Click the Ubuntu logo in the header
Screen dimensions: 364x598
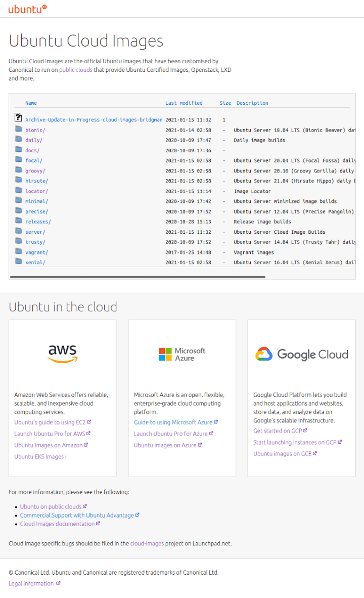[27, 9]
